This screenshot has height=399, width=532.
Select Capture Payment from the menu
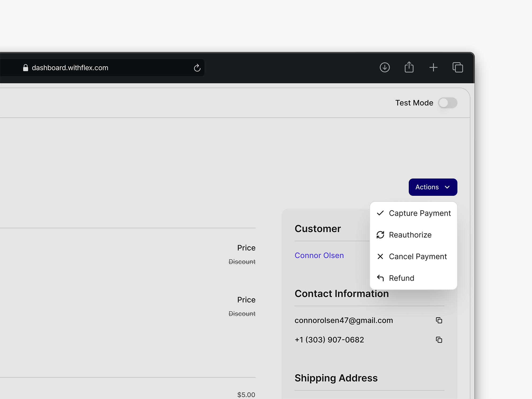pyautogui.click(x=419, y=213)
